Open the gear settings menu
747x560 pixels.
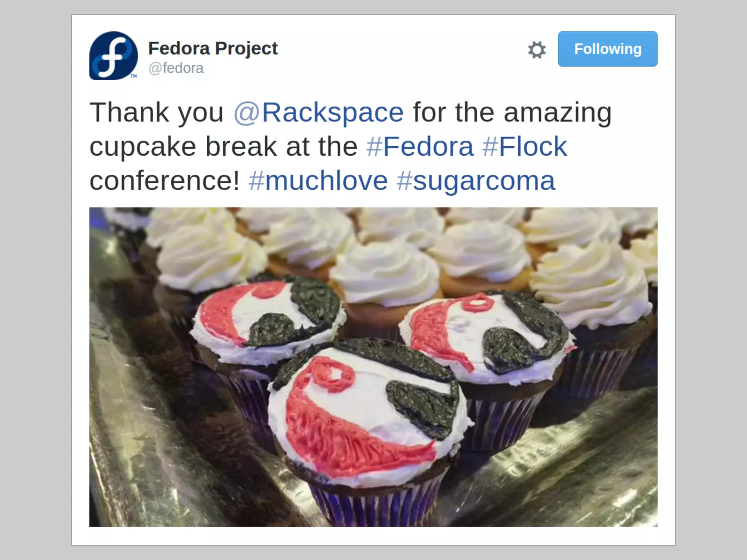(537, 50)
